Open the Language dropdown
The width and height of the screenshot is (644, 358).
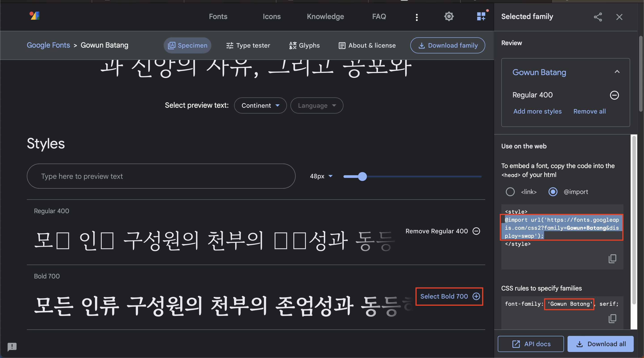coord(317,105)
